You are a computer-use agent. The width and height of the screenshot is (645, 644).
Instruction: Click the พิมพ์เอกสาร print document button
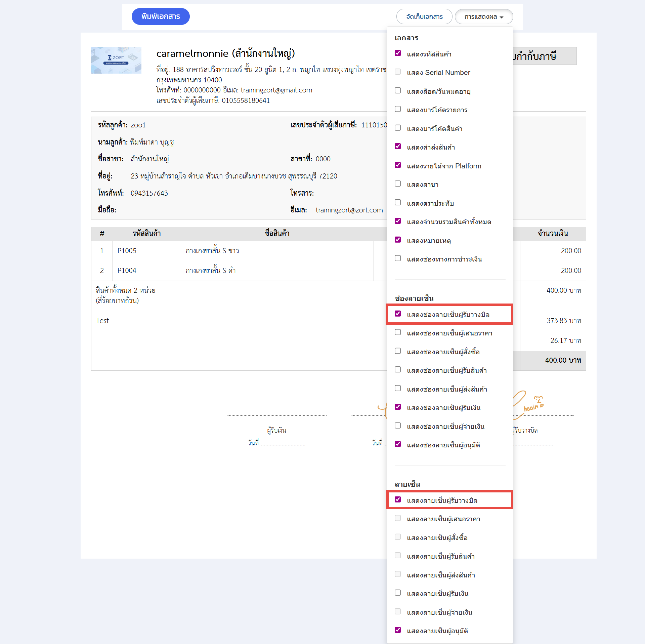(161, 16)
